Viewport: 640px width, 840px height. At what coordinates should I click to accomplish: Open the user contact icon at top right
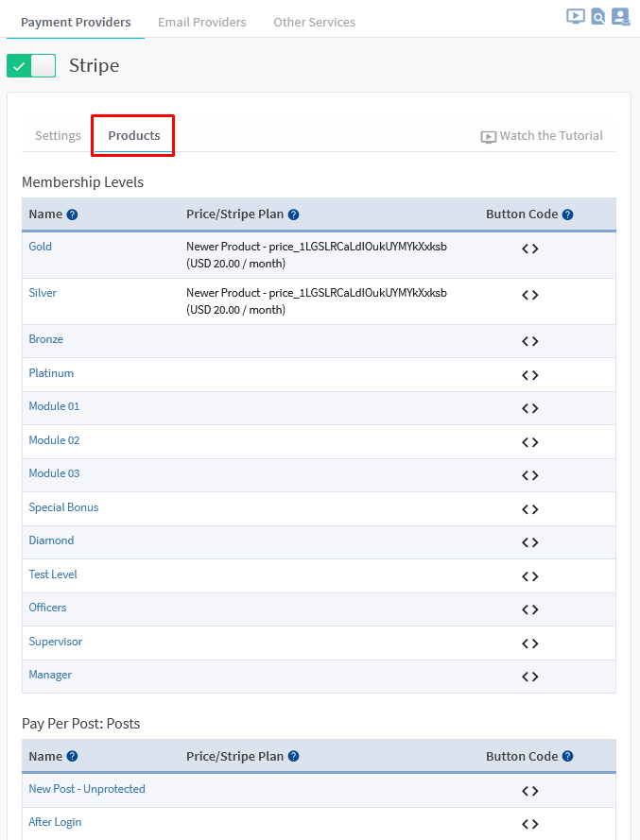(621, 17)
